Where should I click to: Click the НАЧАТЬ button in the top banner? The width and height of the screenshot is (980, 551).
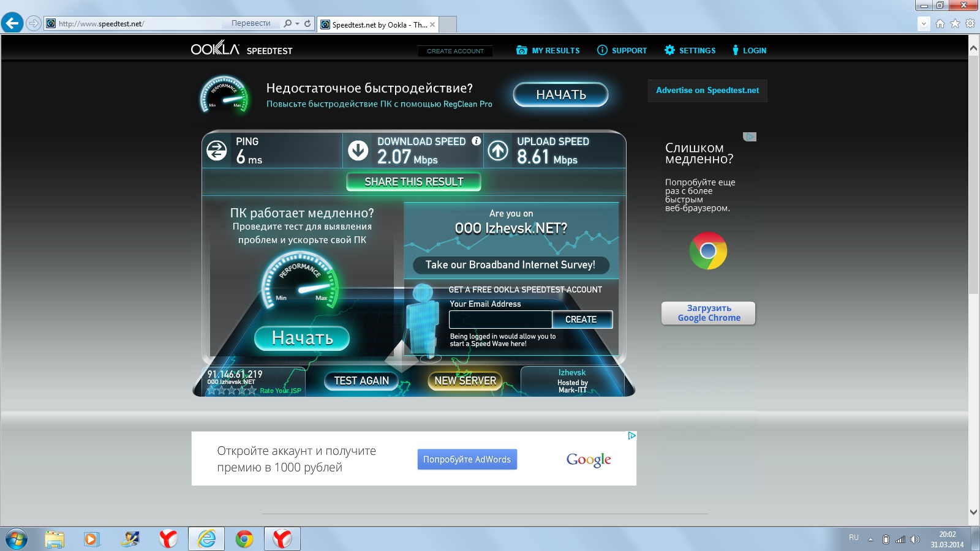pyautogui.click(x=560, y=94)
